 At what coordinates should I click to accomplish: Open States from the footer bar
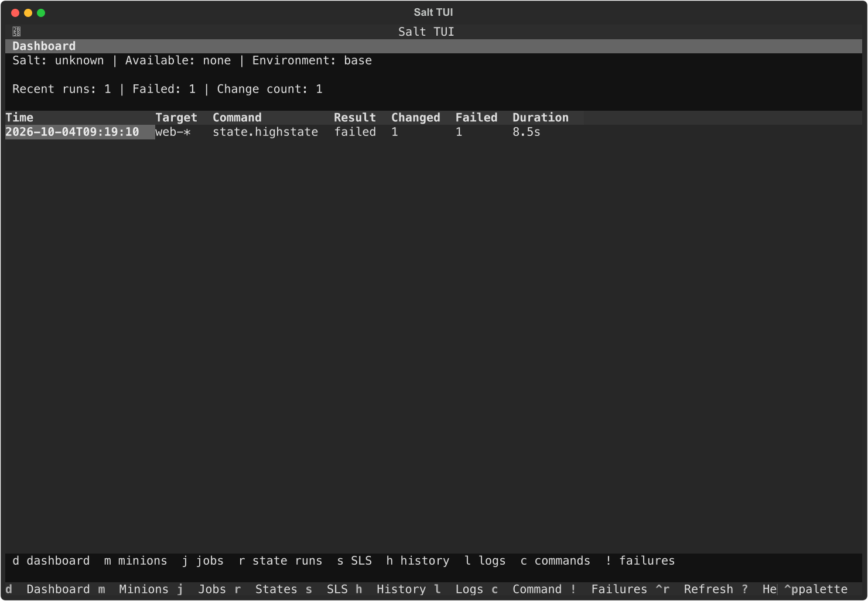tap(266, 589)
